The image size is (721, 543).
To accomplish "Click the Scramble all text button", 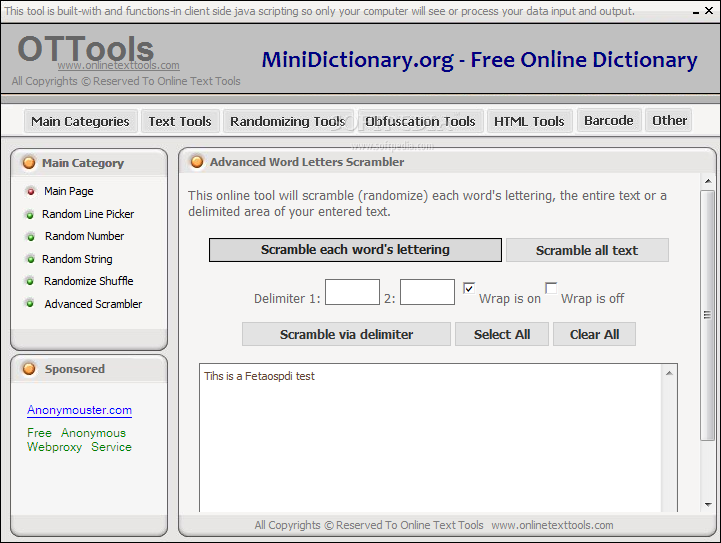I will [587, 250].
